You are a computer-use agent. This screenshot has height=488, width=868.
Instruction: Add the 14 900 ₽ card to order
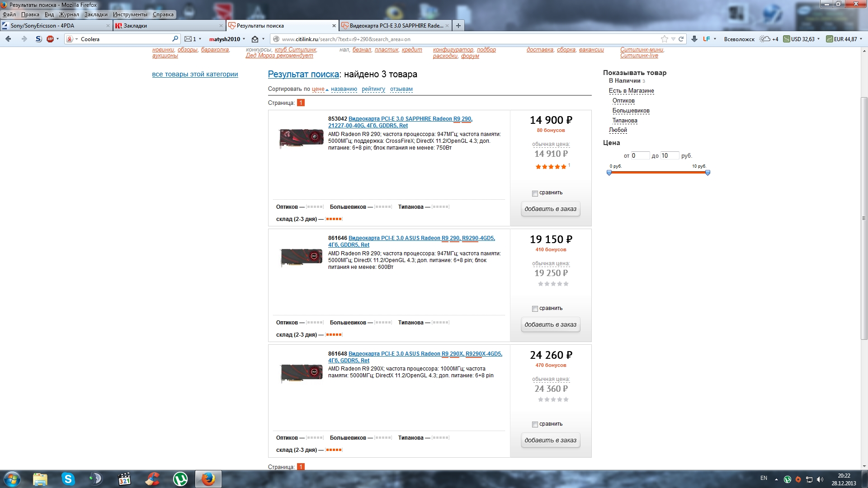[x=550, y=209]
